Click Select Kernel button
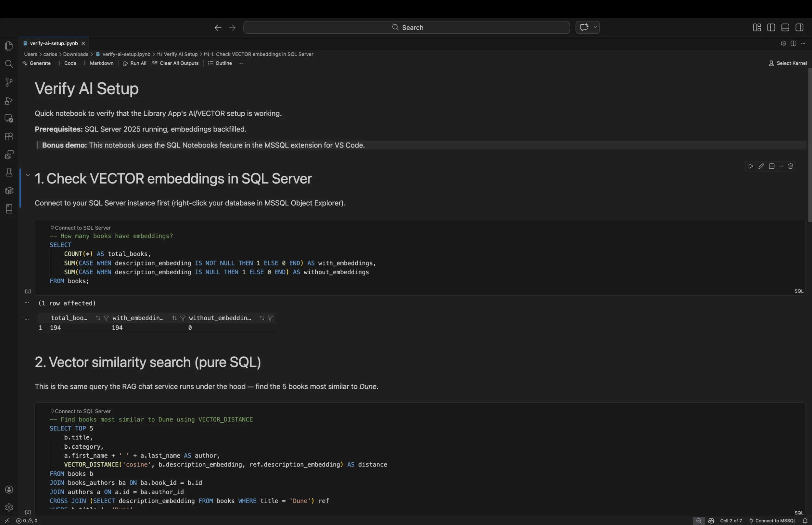Viewport: 812px width, 525px height. (788, 63)
